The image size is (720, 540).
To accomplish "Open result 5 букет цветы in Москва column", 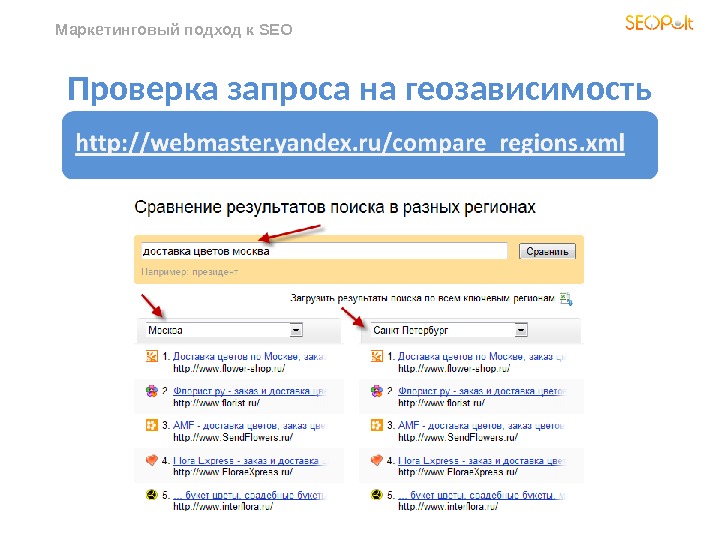I will tap(249, 495).
